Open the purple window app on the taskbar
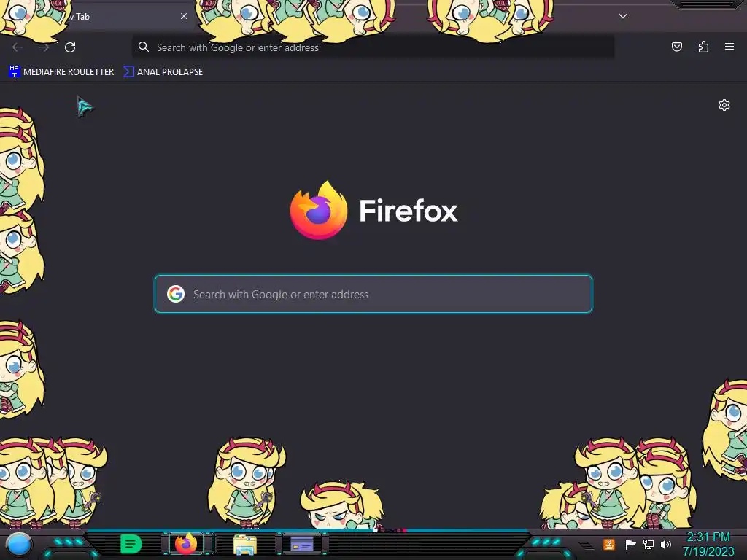The width and height of the screenshot is (747, 560). tap(302, 543)
